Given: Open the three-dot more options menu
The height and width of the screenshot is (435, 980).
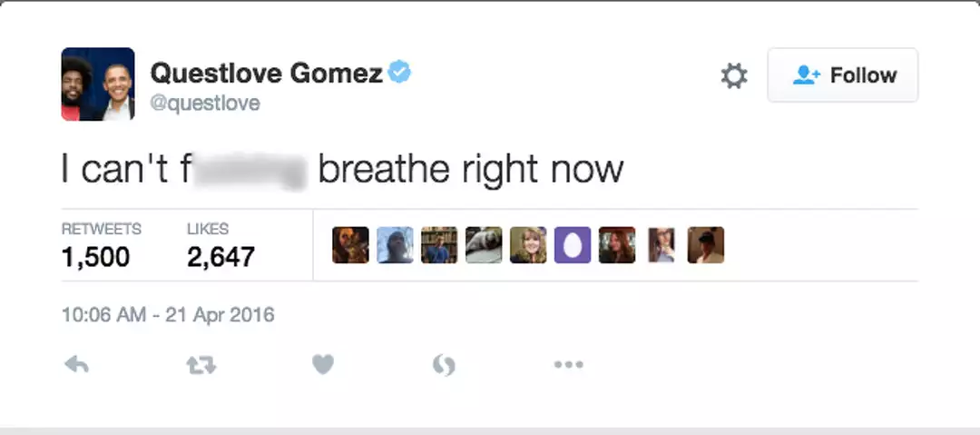Looking at the screenshot, I should pyautogui.click(x=568, y=365).
